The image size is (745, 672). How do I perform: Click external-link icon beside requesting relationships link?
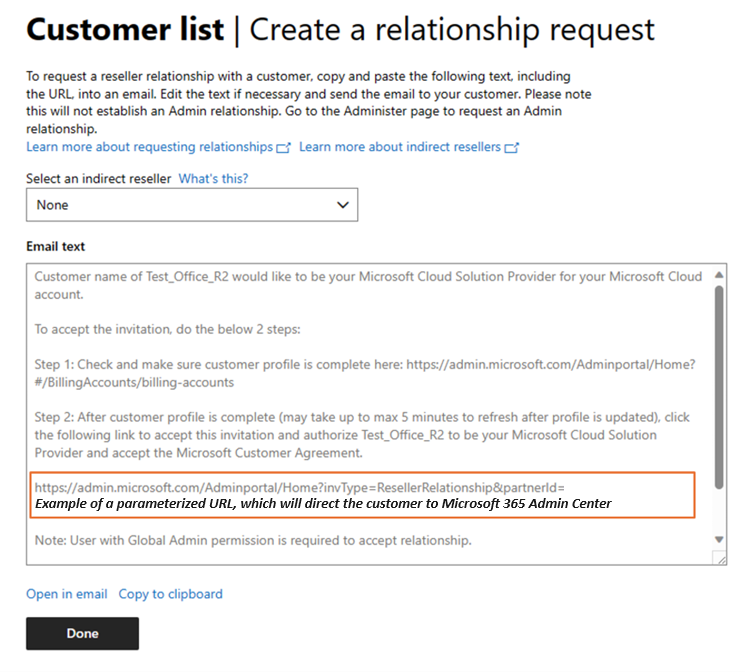(x=284, y=148)
